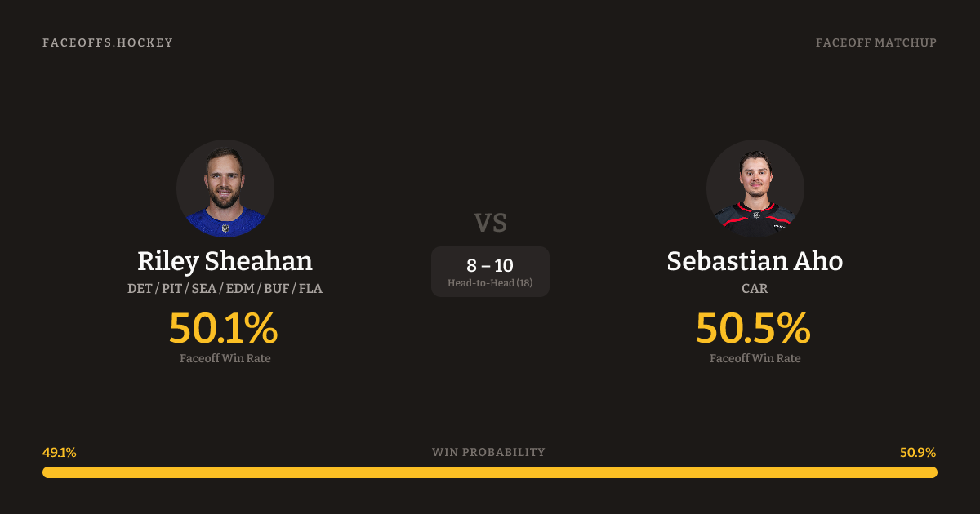Image resolution: width=980 pixels, height=514 pixels.
Task: Select the Sebastian Aho name heading
Action: point(755,261)
